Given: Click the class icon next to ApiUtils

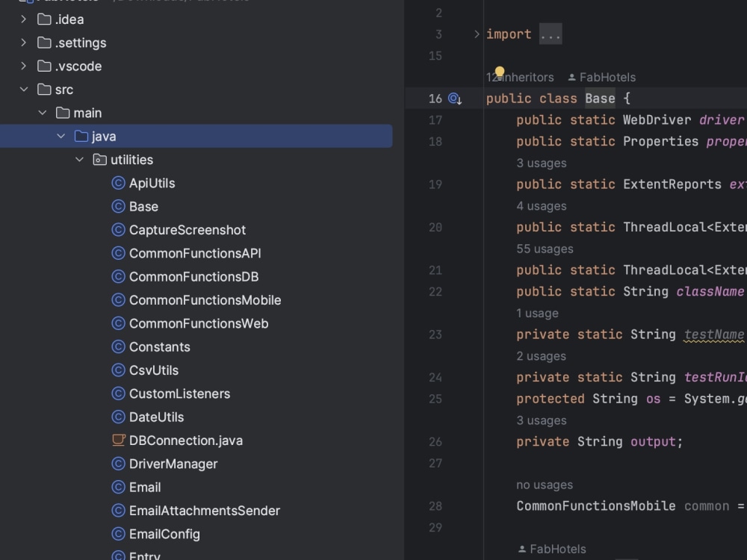Looking at the screenshot, I should 118,183.
